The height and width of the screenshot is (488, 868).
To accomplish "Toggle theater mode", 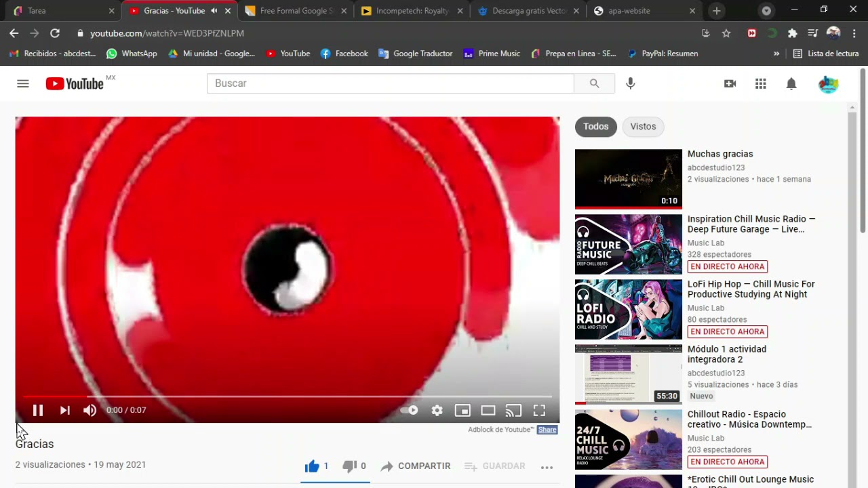I will point(488,410).
